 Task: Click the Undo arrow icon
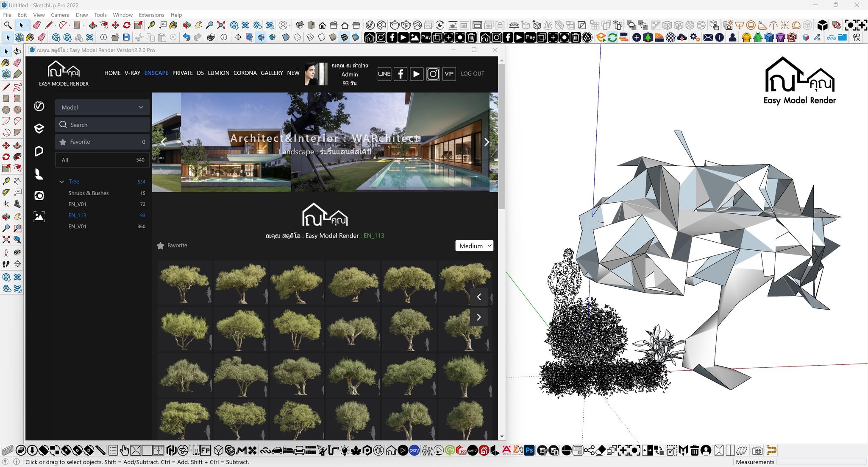click(186, 37)
